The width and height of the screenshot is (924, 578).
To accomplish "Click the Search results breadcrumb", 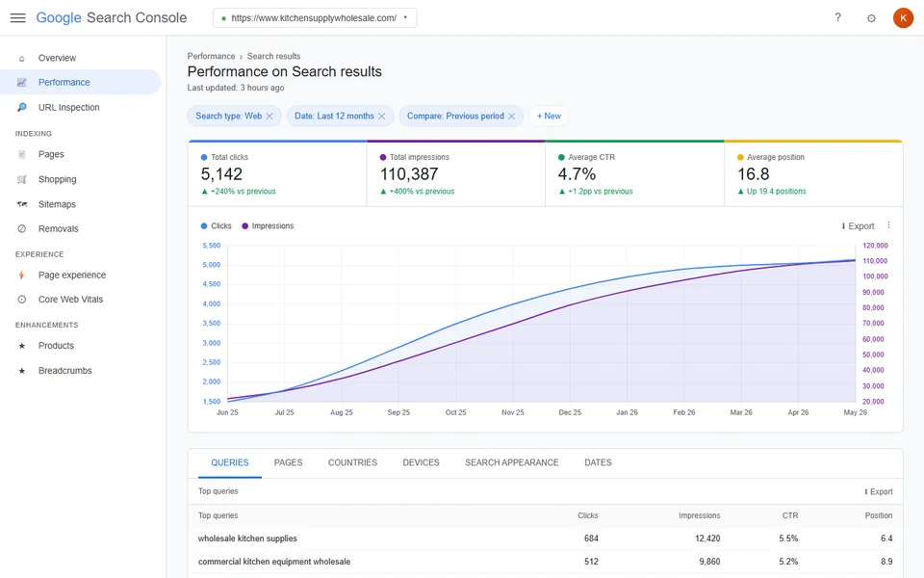I will click(x=273, y=56).
